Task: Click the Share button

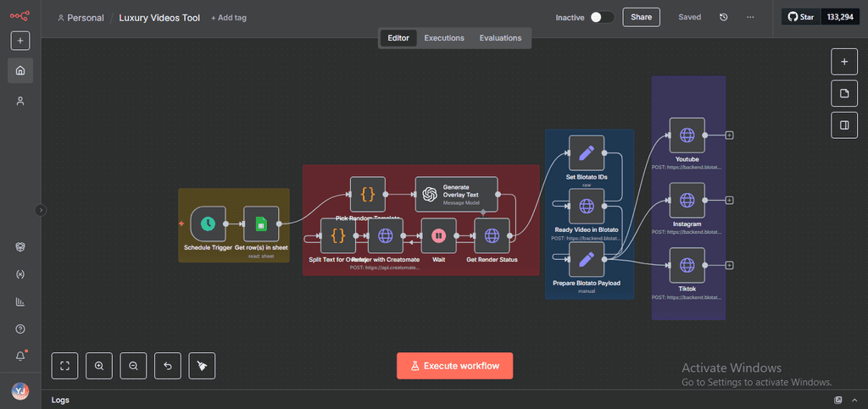Action: pos(641,17)
